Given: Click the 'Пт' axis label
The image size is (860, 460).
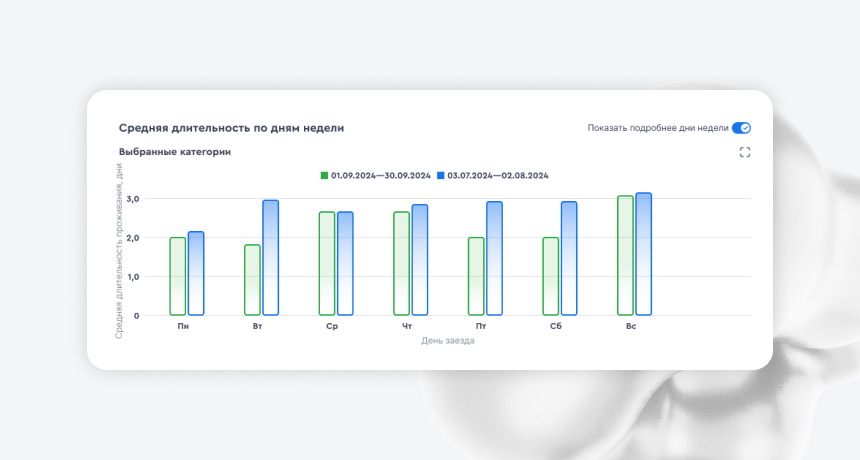Looking at the screenshot, I should (x=481, y=326).
